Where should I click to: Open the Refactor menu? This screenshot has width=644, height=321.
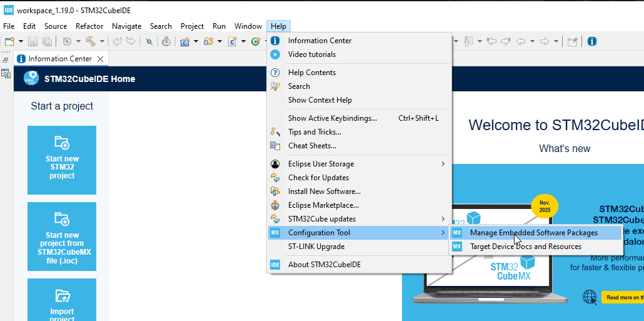point(89,26)
